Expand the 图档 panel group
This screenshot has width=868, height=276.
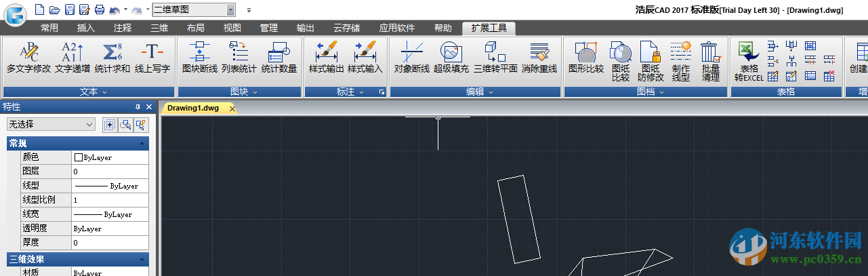(x=650, y=92)
